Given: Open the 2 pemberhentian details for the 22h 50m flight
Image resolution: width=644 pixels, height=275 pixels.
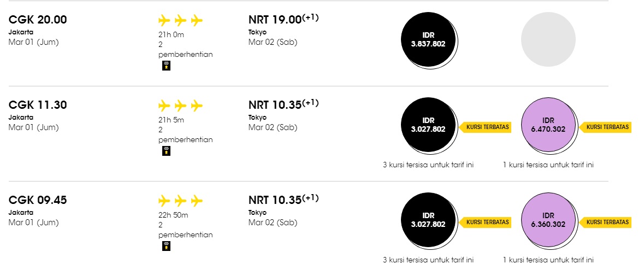Looking at the screenshot, I should click(x=186, y=230).
